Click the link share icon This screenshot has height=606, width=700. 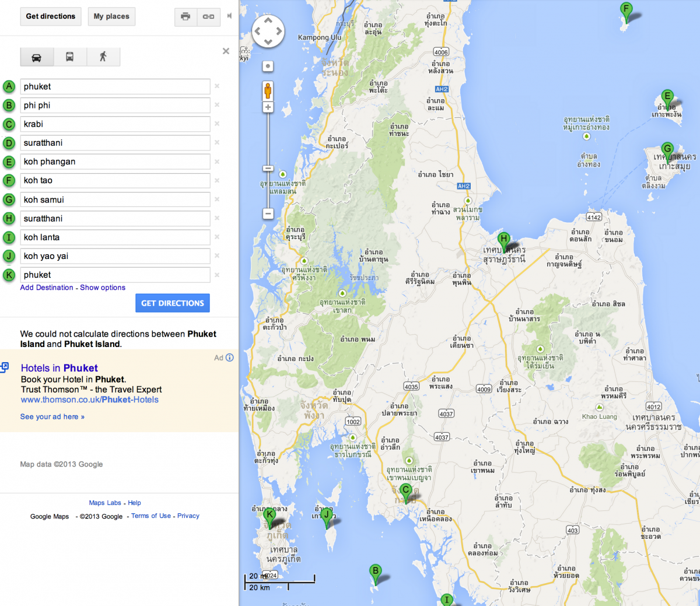208,17
